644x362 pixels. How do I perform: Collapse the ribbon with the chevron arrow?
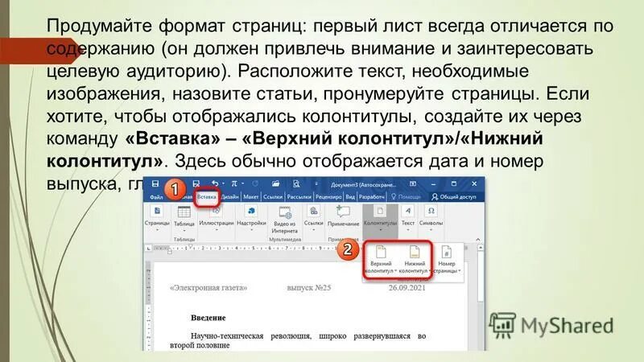pos(477,239)
